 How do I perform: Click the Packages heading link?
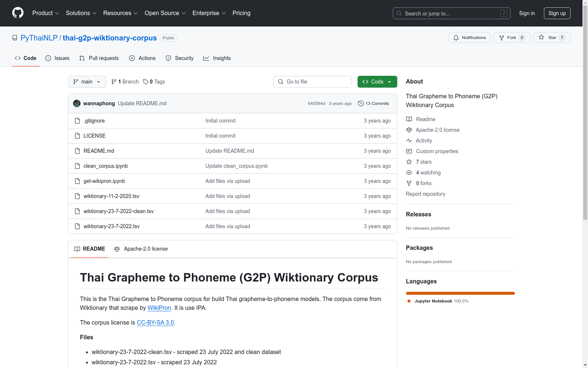point(419,248)
